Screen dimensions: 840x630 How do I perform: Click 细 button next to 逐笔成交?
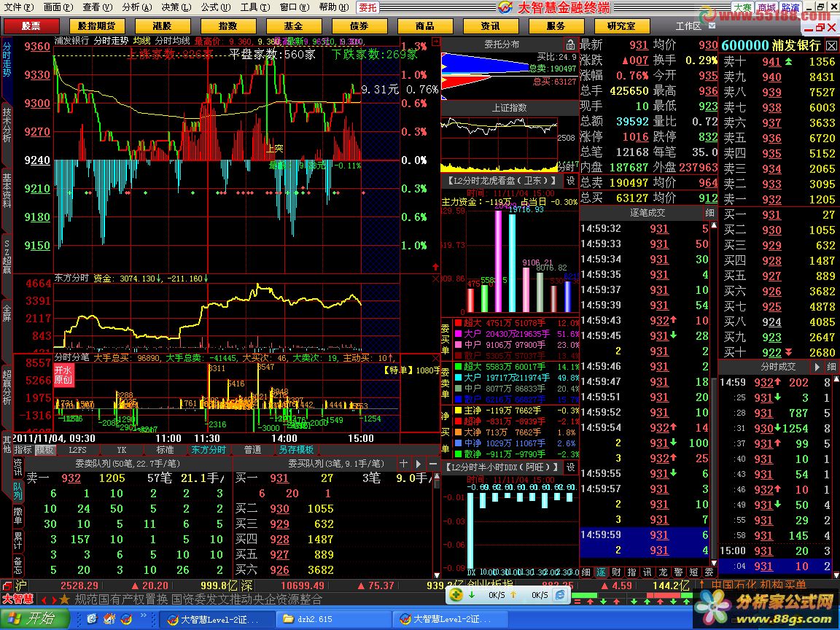click(x=709, y=213)
